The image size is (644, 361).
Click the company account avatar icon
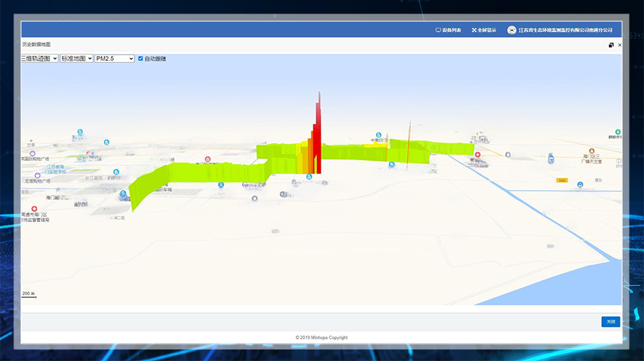click(x=512, y=30)
